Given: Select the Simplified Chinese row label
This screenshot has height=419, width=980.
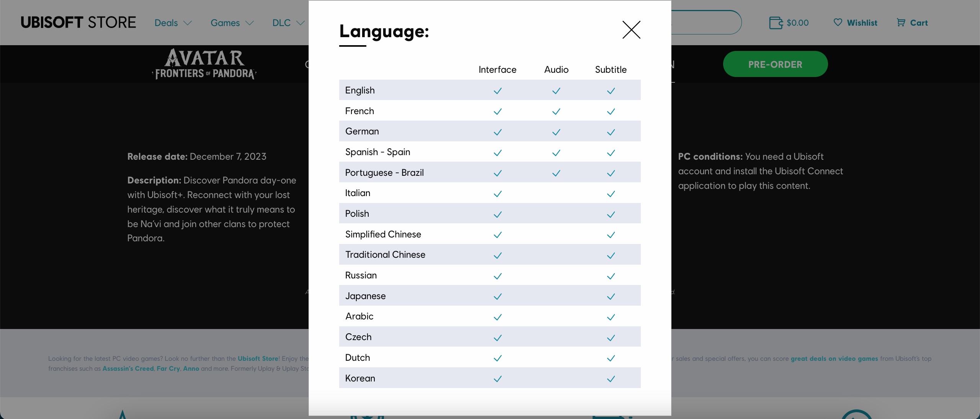Looking at the screenshot, I should point(383,234).
